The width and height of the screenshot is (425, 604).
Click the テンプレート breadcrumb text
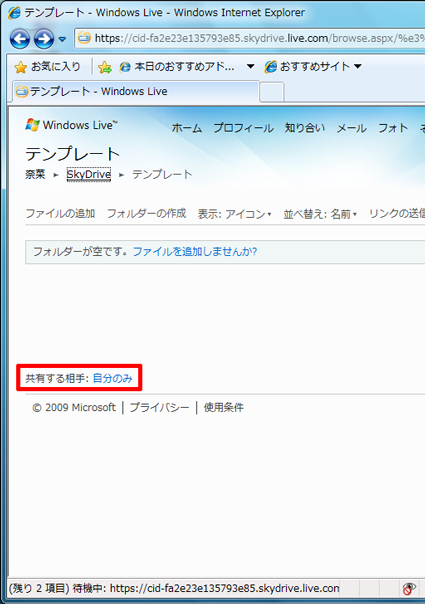[162, 174]
